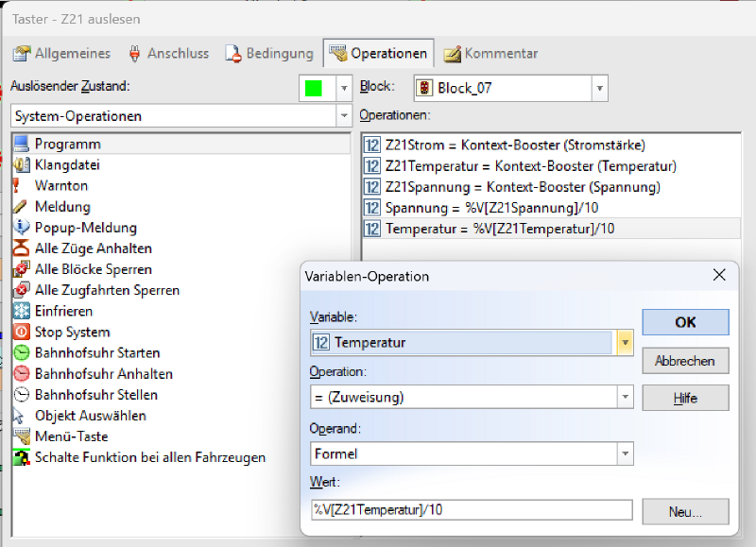Select the Z21Spannung = Kontext-Booster (Spannung) row

552,186
